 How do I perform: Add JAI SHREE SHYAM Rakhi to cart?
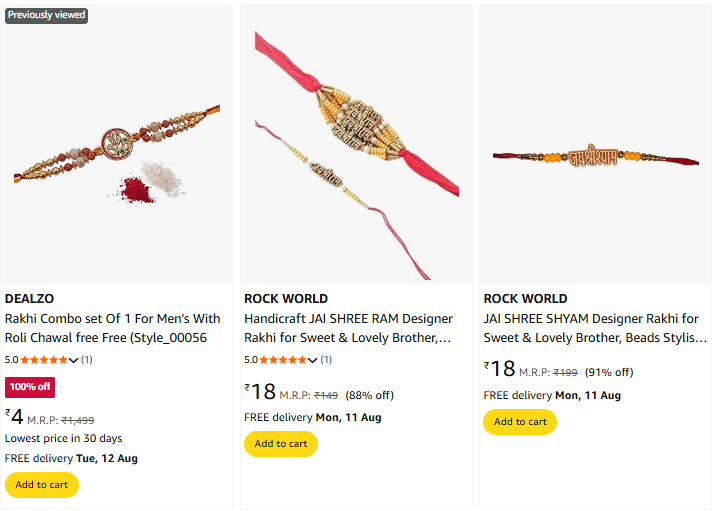click(520, 422)
